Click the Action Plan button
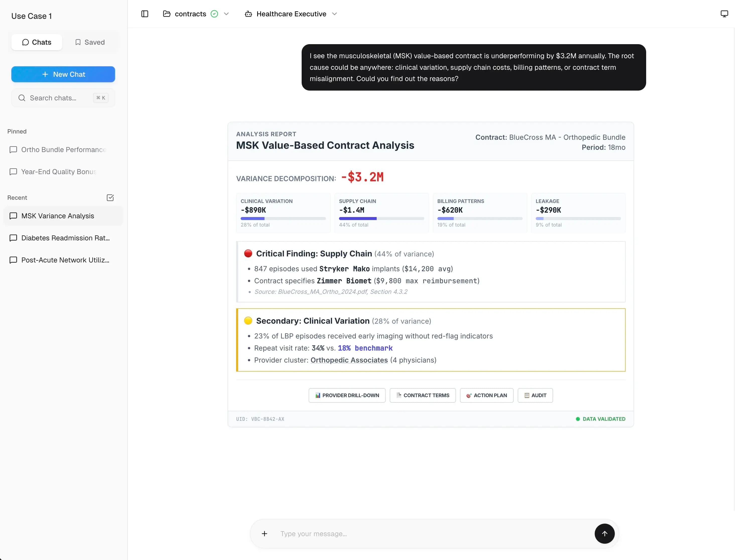 coord(486,395)
